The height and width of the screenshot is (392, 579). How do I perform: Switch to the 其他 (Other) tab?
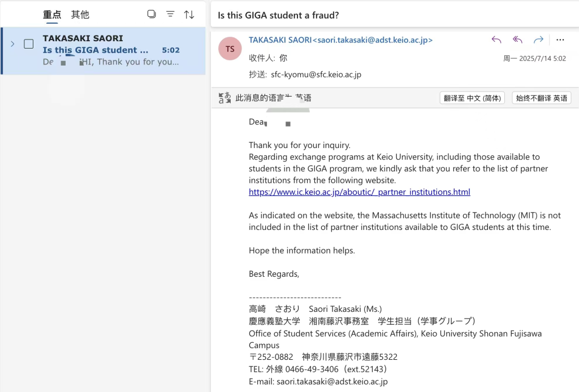pyautogui.click(x=80, y=15)
